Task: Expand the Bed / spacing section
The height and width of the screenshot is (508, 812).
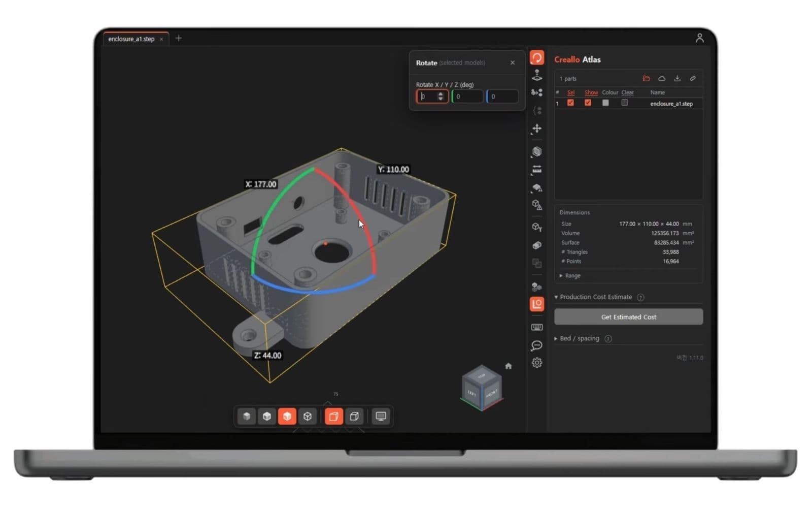Action: (x=577, y=338)
